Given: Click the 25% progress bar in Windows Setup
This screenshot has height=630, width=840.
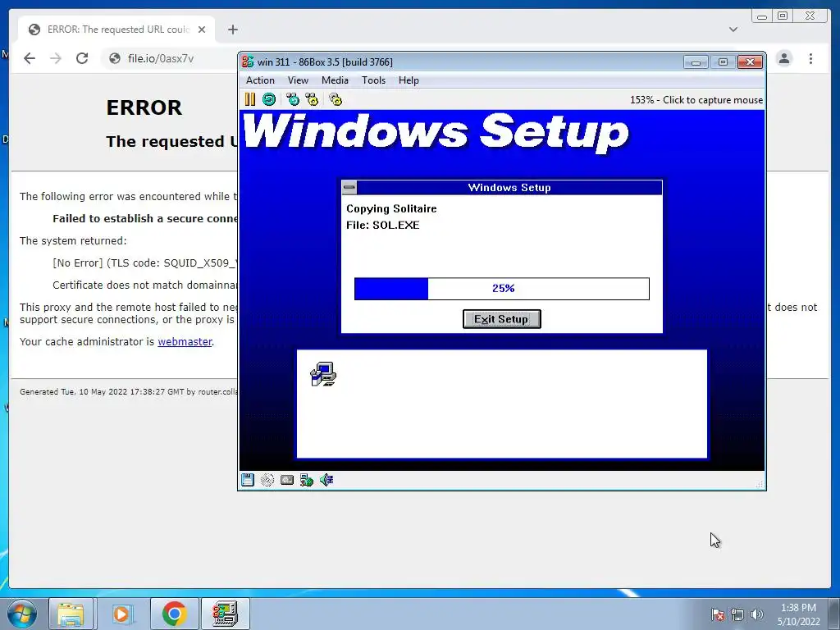Looking at the screenshot, I should 502,288.
